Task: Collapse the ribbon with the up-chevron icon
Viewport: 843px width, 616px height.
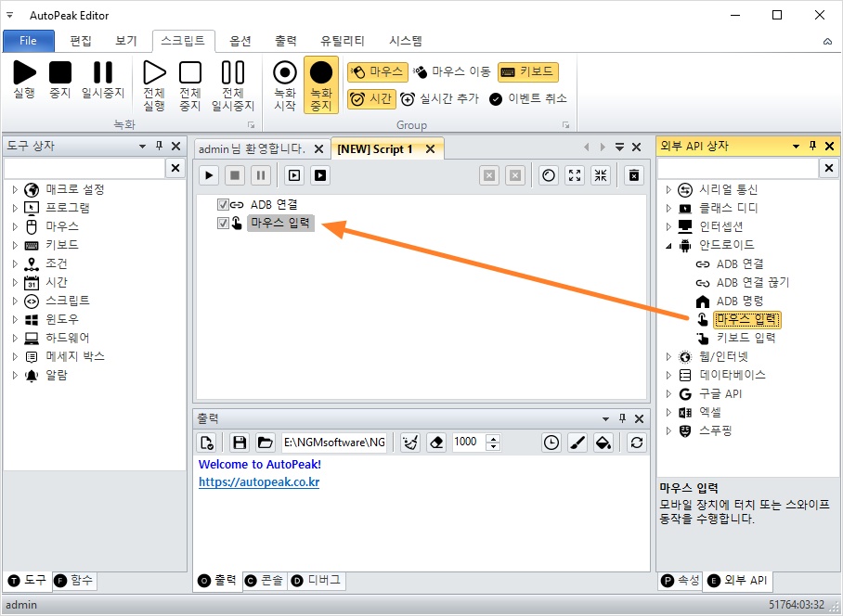Action: click(x=827, y=42)
